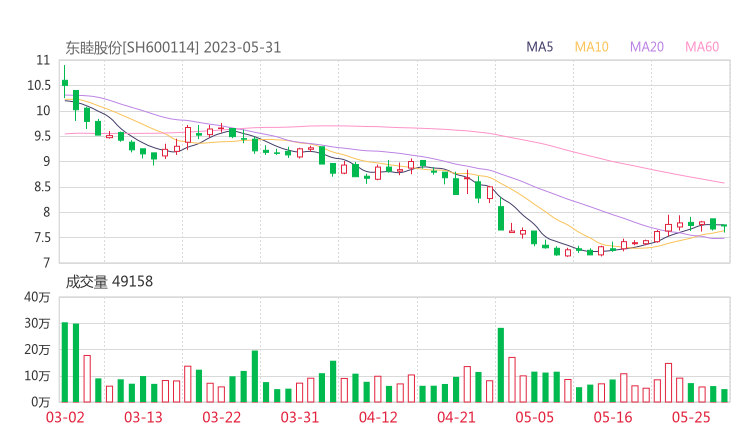Select the 04-12 date marker
This screenshot has width=740, height=440.
pos(378,417)
